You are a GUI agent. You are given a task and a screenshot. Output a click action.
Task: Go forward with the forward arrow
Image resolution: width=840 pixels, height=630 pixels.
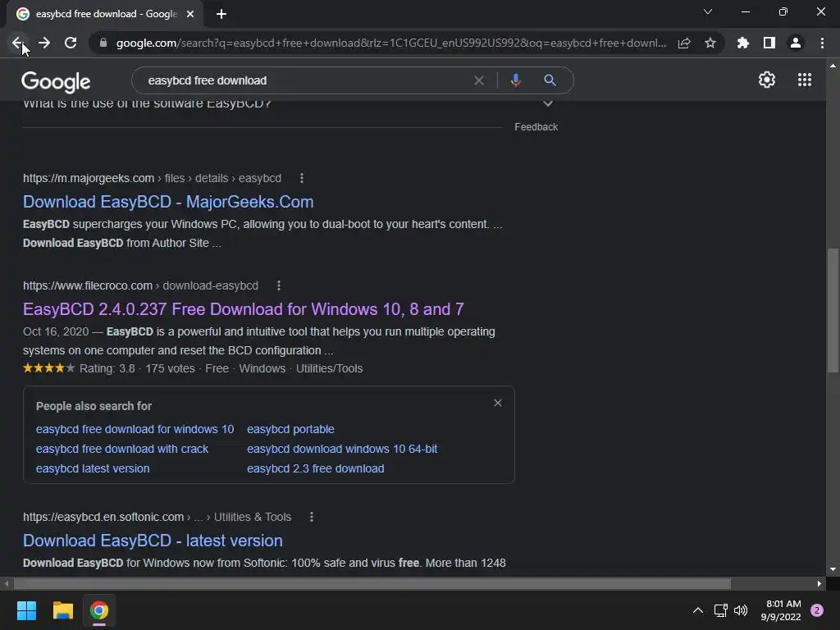coord(44,43)
